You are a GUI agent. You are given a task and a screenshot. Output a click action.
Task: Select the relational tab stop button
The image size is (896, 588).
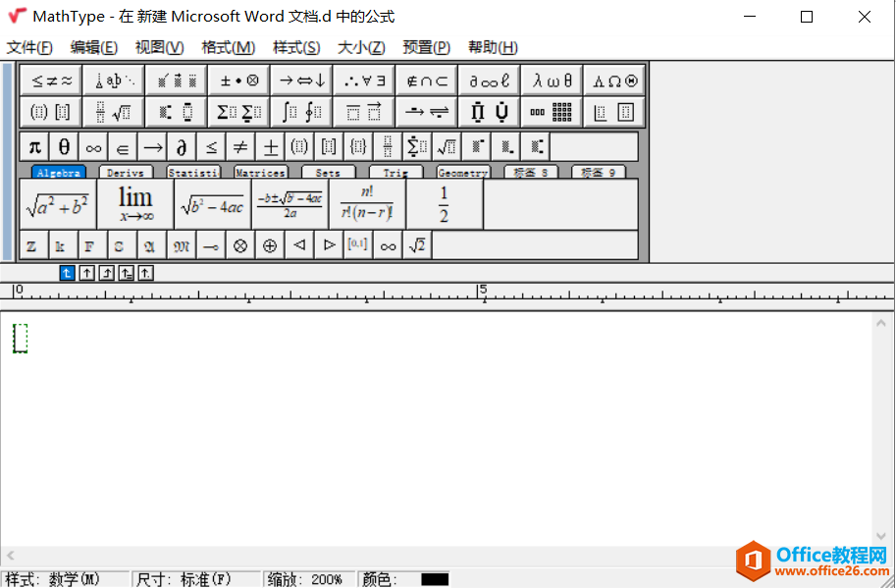click(127, 273)
